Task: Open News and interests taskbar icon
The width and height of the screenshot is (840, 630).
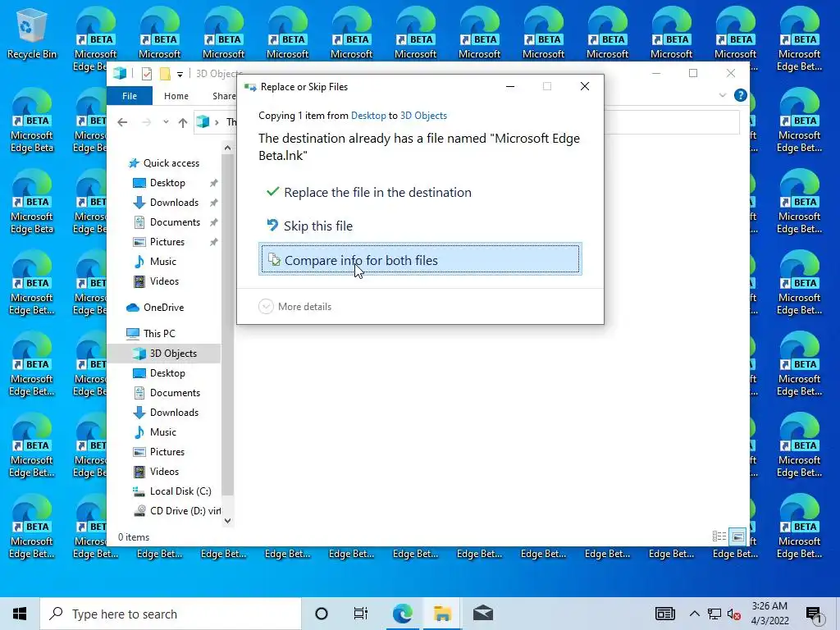Action: pyautogui.click(x=664, y=614)
